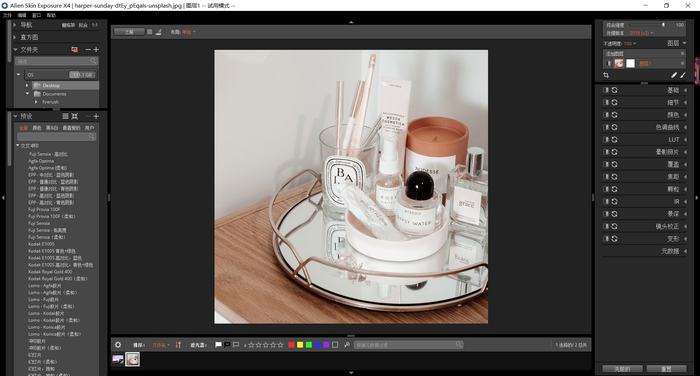Screen dimensions: 700x376
Task: Open the 窗口 menu
Action: coord(37,15)
